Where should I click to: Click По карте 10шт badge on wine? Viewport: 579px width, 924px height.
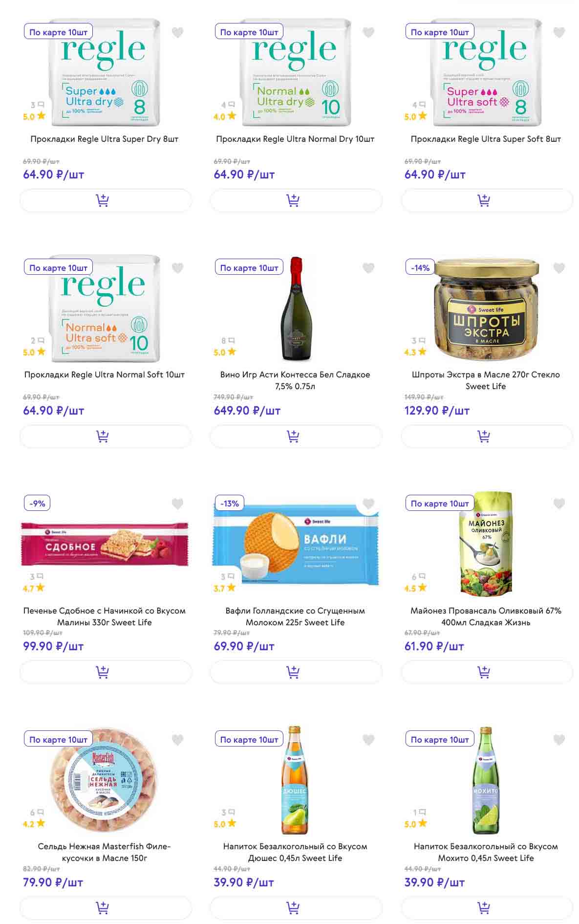pos(249,268)
